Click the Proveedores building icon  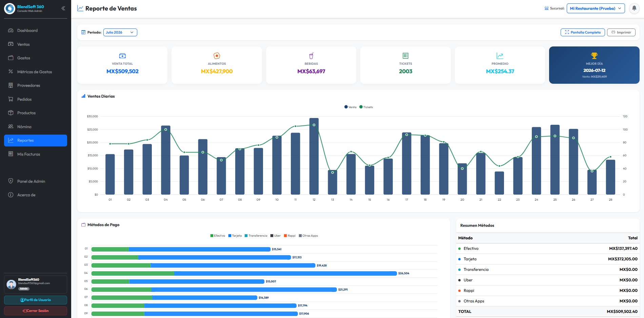11,85
